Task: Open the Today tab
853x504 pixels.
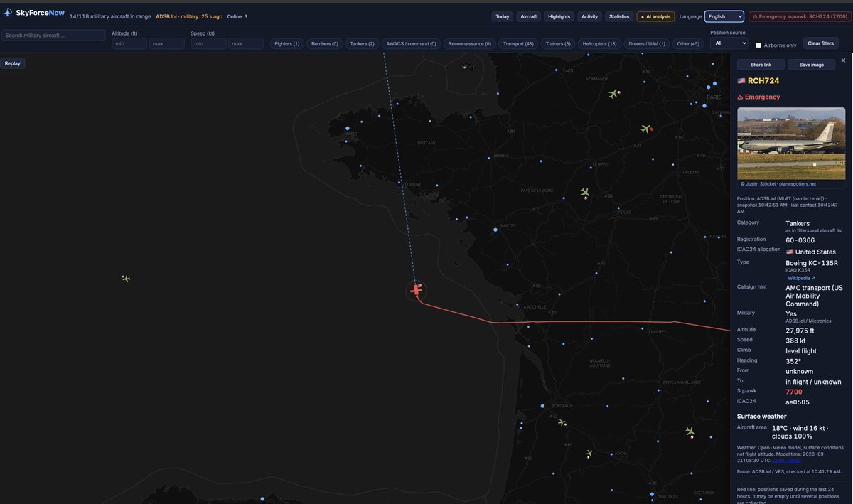Action: [503, 16]
